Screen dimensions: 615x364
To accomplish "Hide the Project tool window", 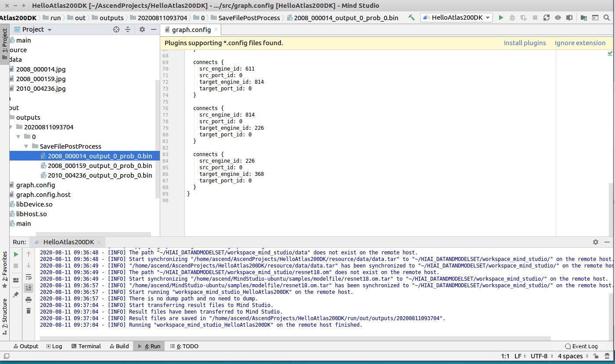I will (154, 29).
